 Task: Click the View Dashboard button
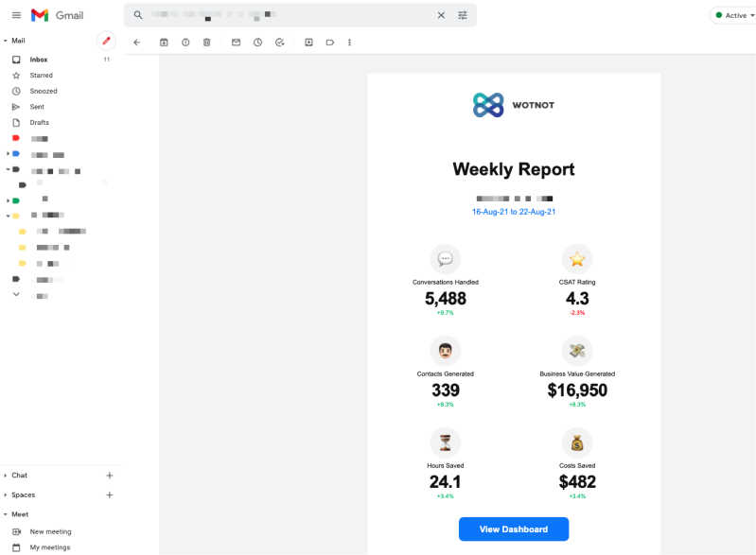coord(514,529)
